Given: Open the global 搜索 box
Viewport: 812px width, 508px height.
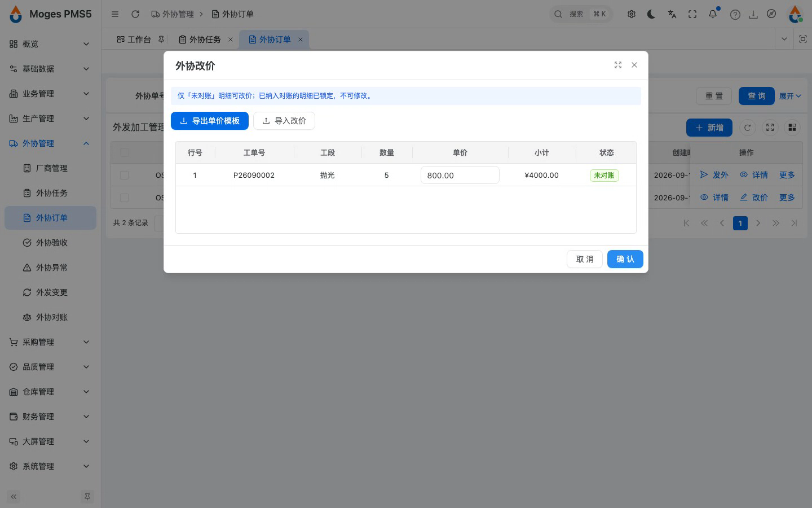Looking at the screenshot, I should point(581,14).
